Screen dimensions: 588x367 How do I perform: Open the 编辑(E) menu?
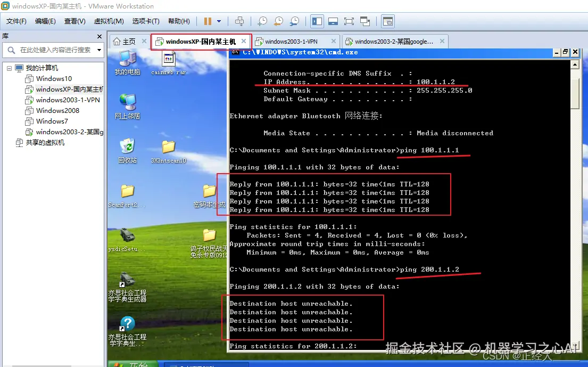coord(45,21)
